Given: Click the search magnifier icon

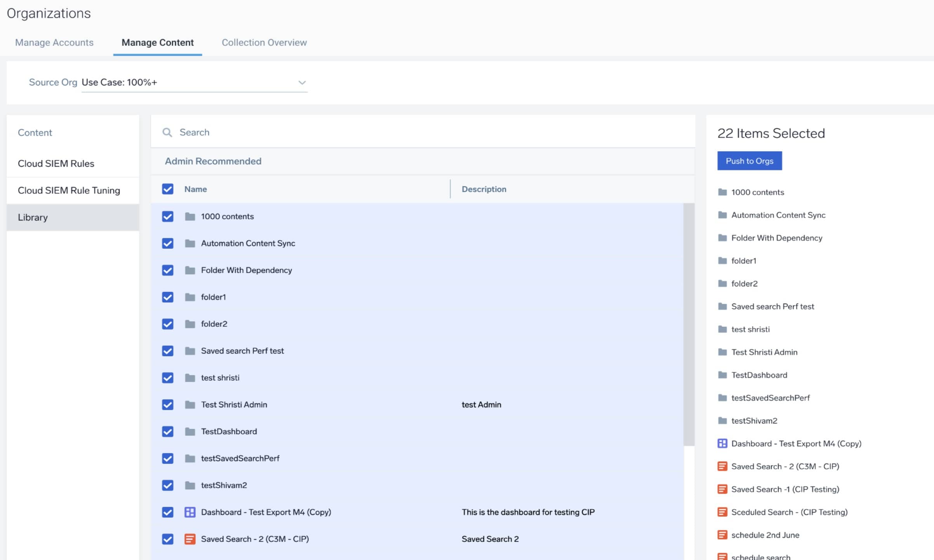Looking at the screenshot, I should tap(167, 132).
